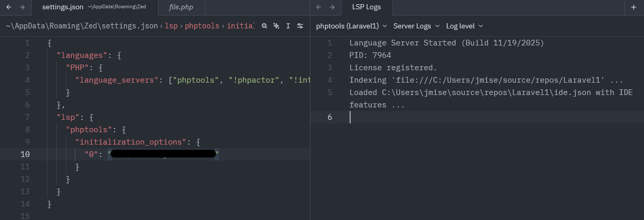Image resolution: width=644 pixels, height=220 pixels.
Task: Select the settings.json tab
Action: (62, 7)
